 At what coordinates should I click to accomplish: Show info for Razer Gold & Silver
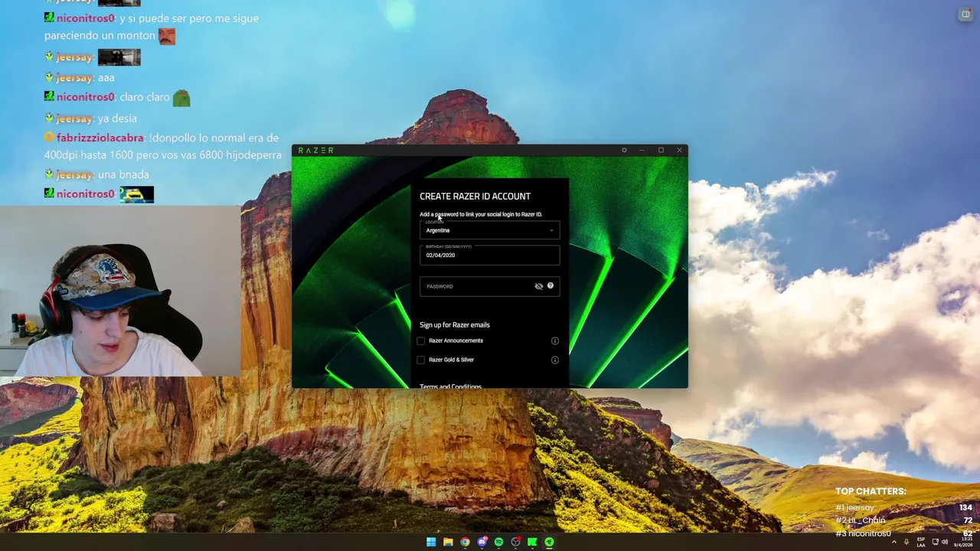coord(555,360)
